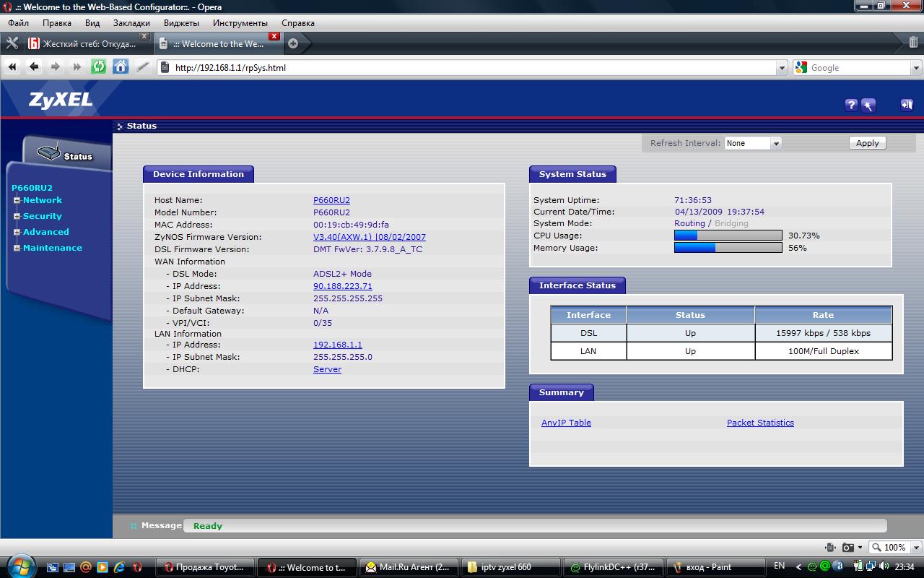Open the Refresh Interval dropdown
This screenshot has height=578, width=924.
[x=753, y=143]
